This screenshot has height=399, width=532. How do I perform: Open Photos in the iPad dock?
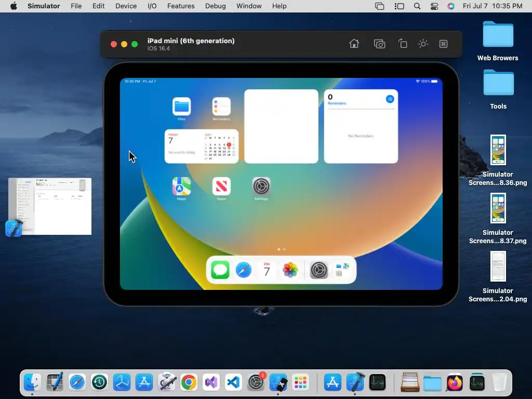290,270
